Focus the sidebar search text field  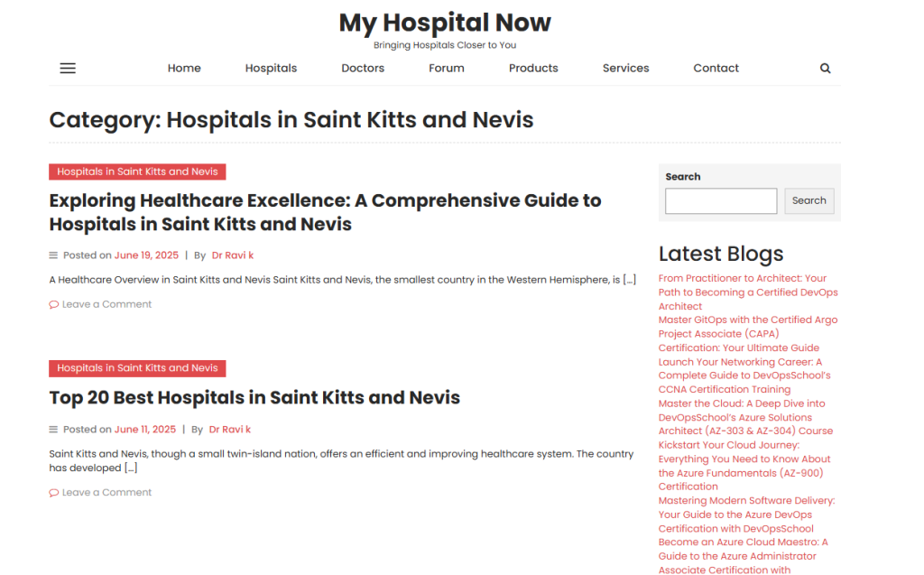[721, 200]
